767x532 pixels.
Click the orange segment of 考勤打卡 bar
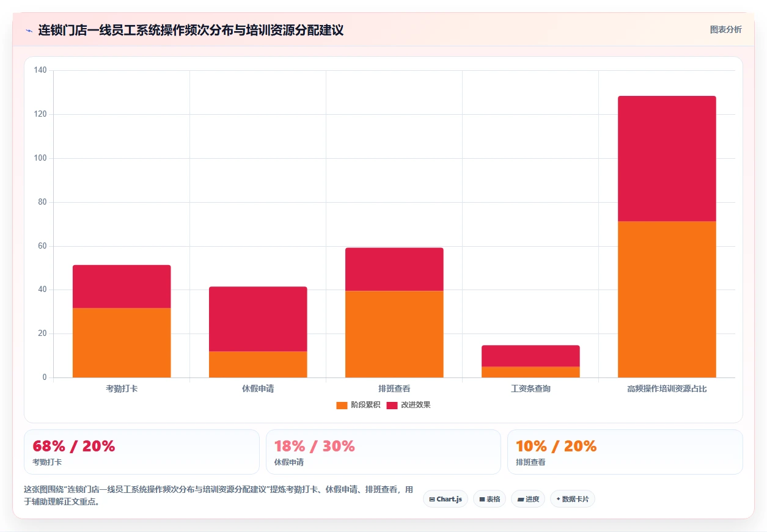122,343
